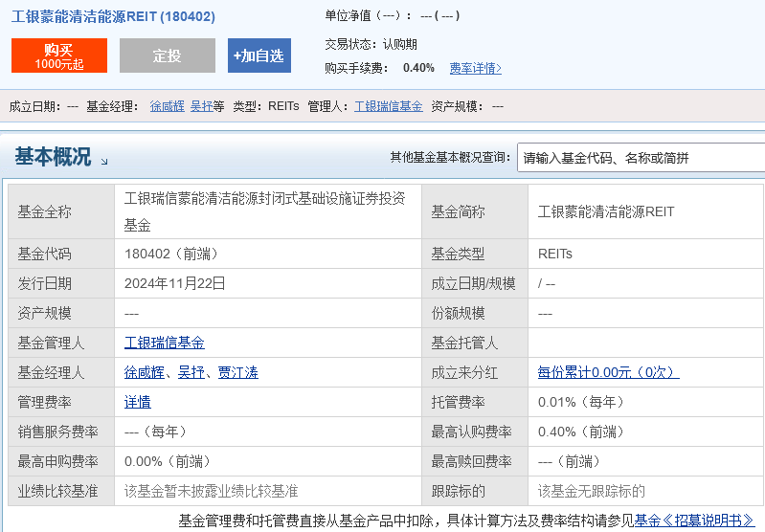Click 交易状态: 认购期 status text
Image resolution: width=765 pixels, height=532 pixels.
[371, 45]
